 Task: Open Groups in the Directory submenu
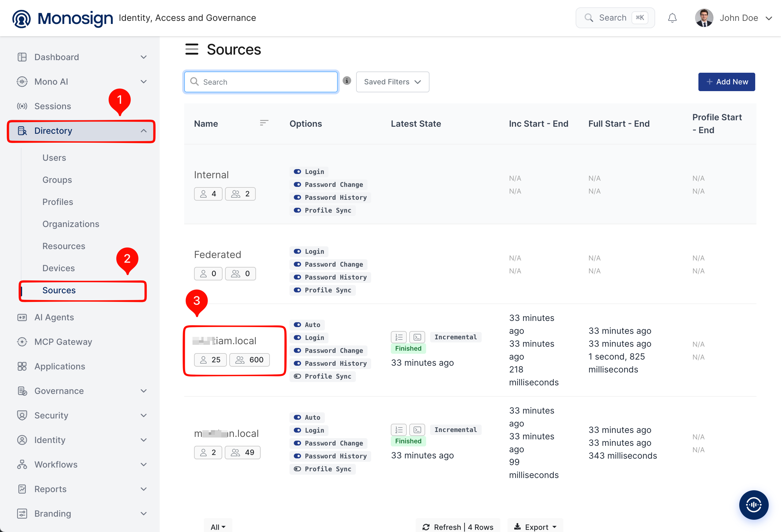tap(57, 180)
